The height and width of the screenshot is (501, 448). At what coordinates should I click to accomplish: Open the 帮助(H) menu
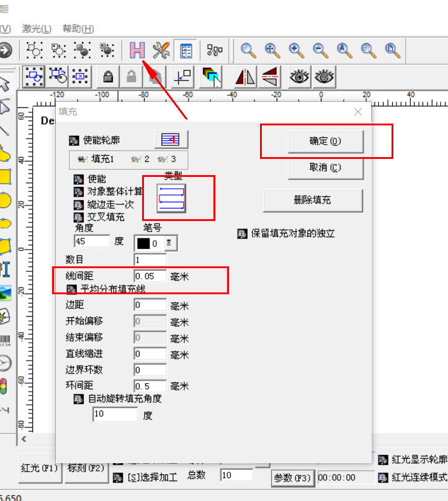[x=78, y=29]
